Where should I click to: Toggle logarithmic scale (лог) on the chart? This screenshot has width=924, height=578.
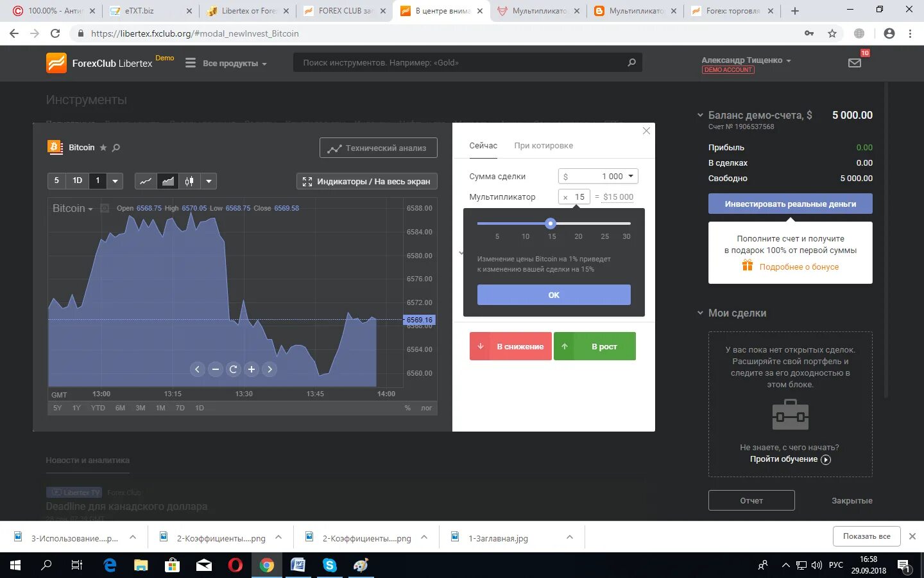coord(427,408)
